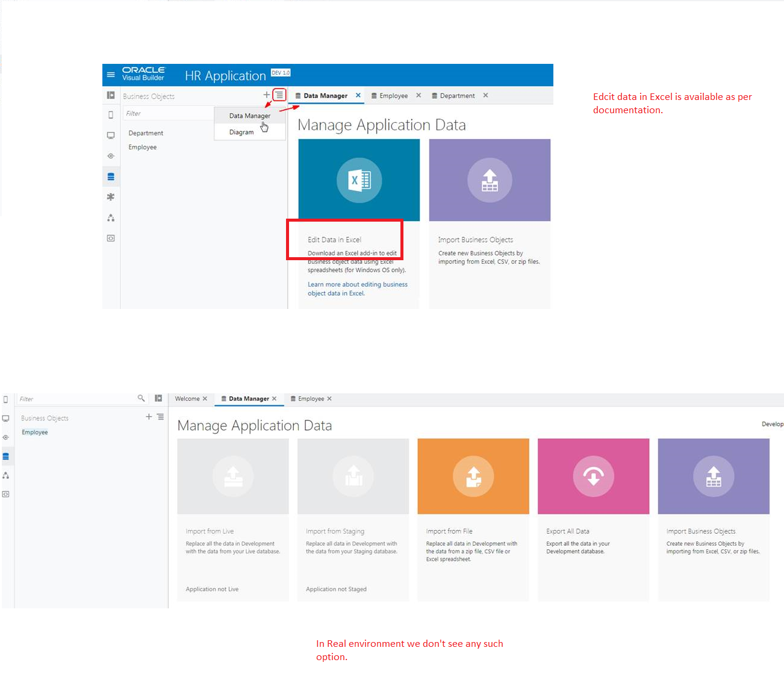Click the add (+) icon in upper screenshot's Business Objects panel
The height and width of the screenshot is (683, 784).
[x=267, y=95]
